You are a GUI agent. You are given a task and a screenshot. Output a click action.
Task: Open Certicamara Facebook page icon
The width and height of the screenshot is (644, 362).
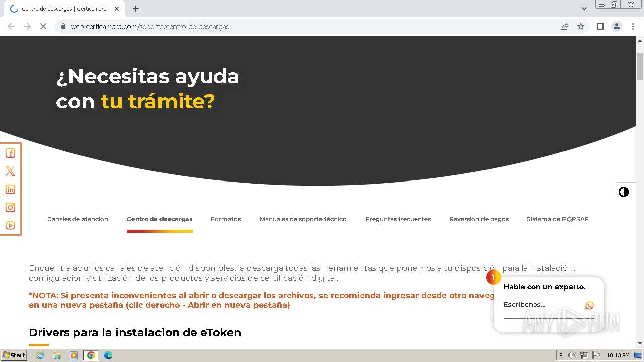[10, 153]
